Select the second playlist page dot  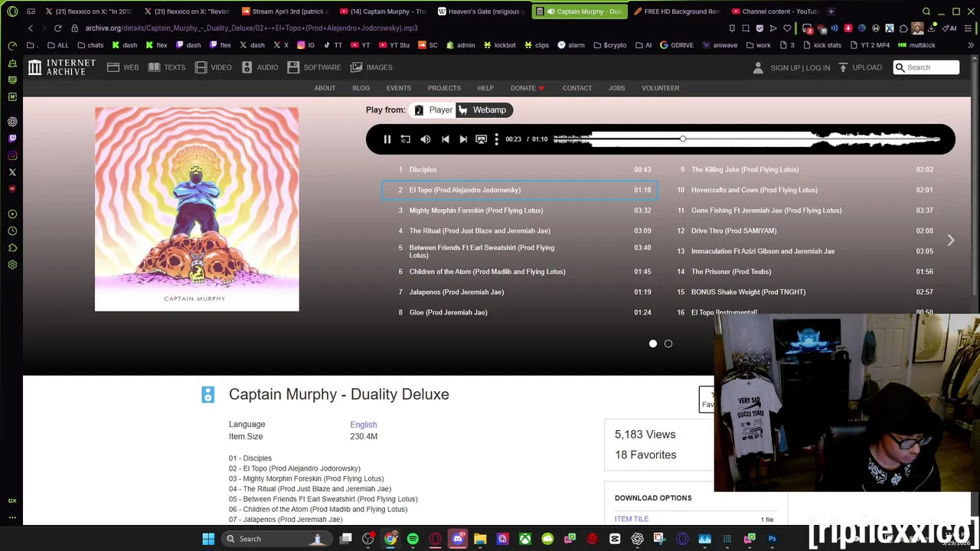pyautogui.click(x=668, y=344)
